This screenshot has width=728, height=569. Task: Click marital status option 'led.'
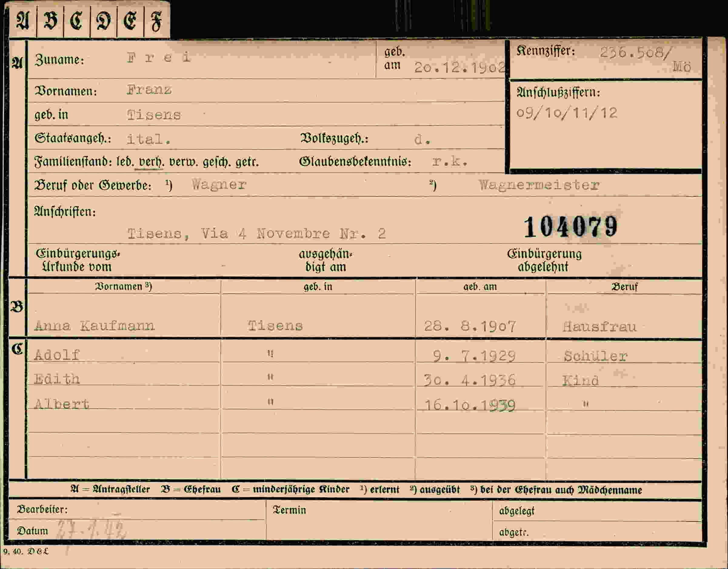point(125,162)
